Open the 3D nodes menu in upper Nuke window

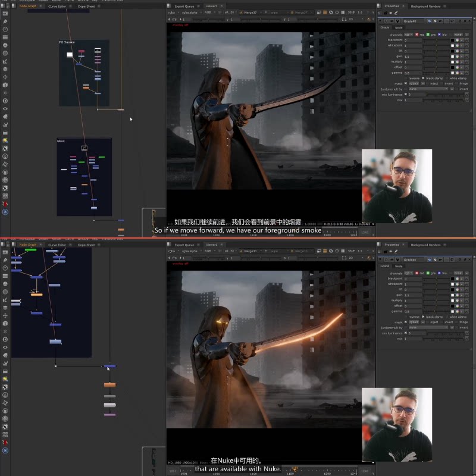point(5,85)
